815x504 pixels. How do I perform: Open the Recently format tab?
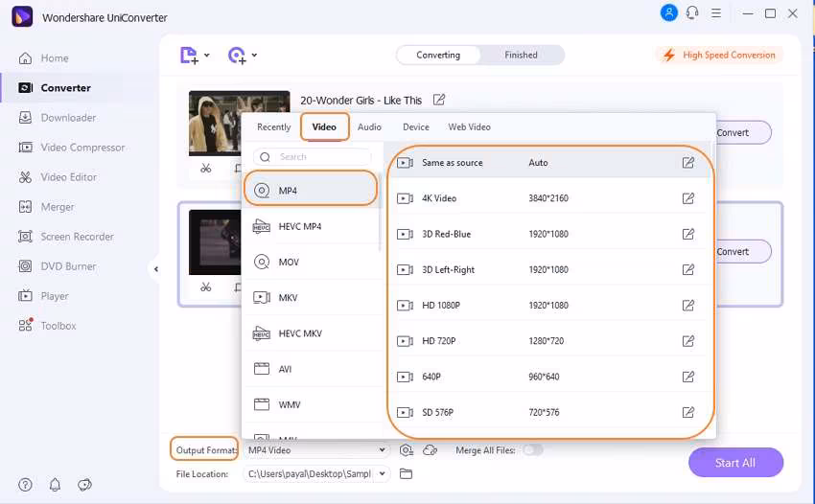pyautogui.click(x=274, y=127)
